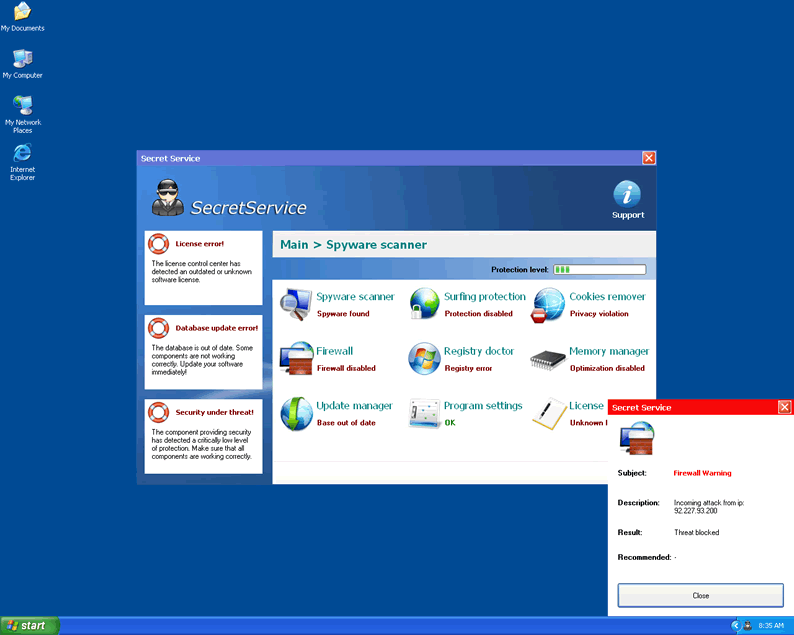Select the Database update error! alert panel

(203, 352)
